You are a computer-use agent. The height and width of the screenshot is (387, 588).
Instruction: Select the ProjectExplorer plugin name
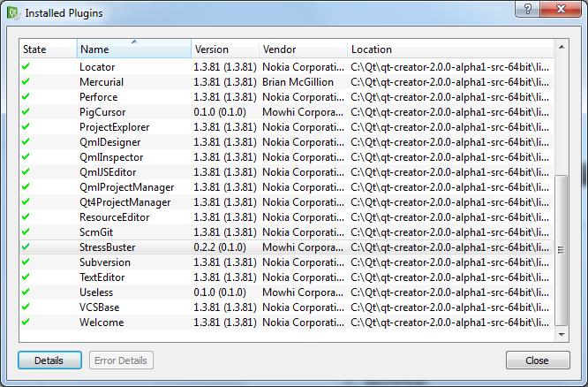[115, 127]
